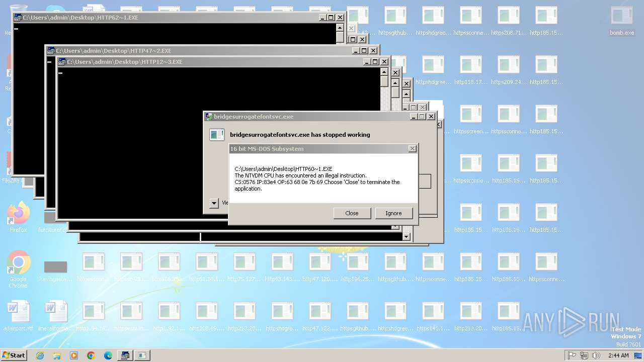Select the http47.122... desktop file
This screenshot has height=362, width=644.
pos(320,317)
